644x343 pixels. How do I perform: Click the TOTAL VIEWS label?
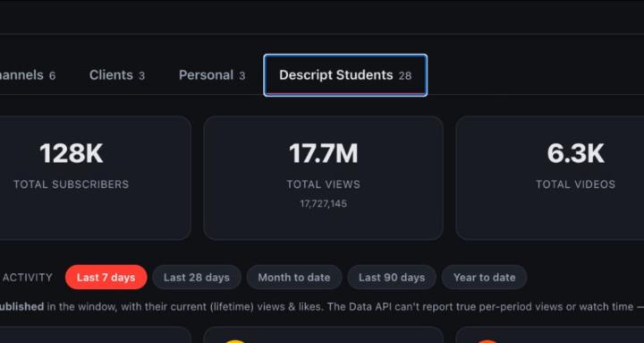[323, 184]
